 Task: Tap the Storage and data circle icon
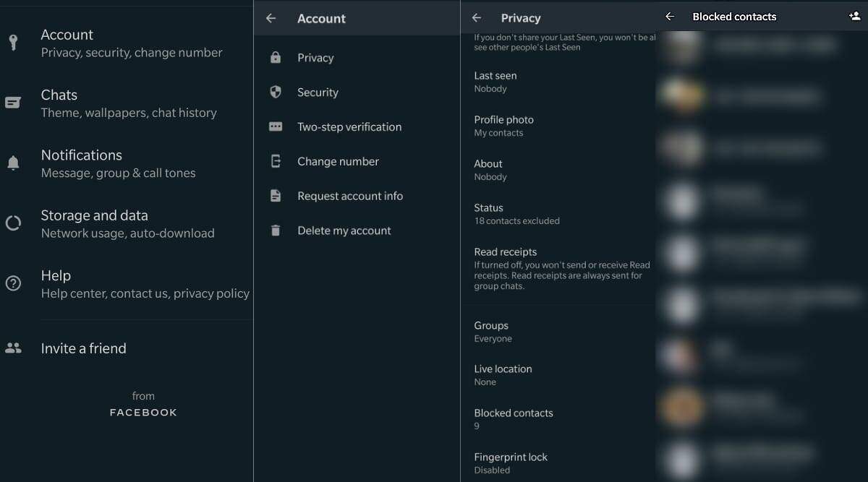click(13, 223)
